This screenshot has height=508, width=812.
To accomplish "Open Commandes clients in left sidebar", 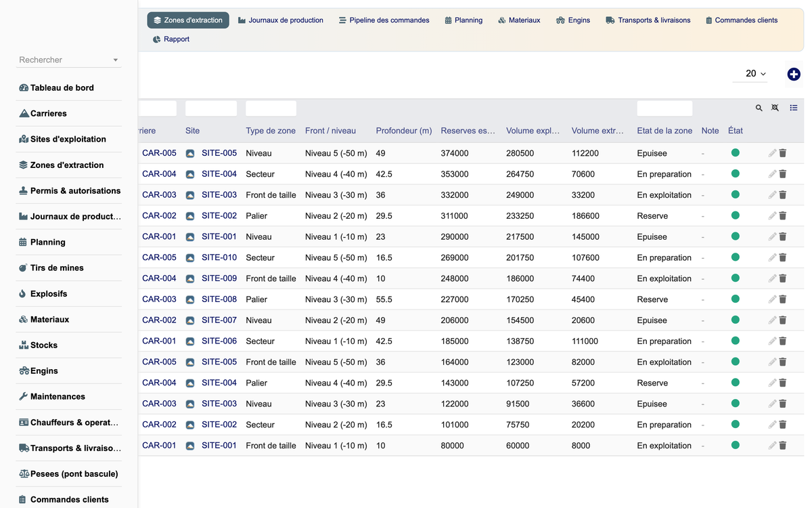I will [x=64, y=500].
